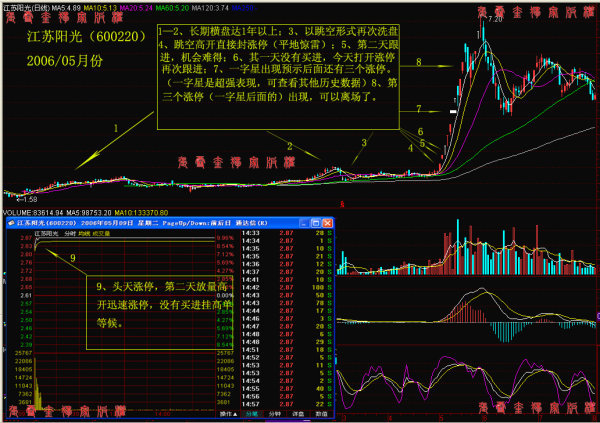Select the 14:47 trade row in the tick list
The width and height of the screenshot is (600, 423).
(x=288, y=326)
